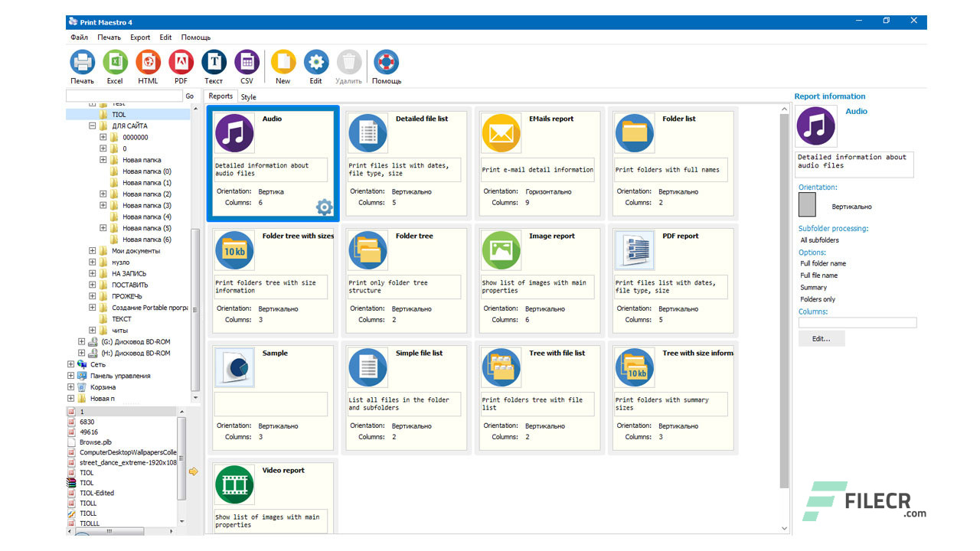This screenshot has height=551, width=980.
Task: Expand the музло folder
Action: click(93, 262)
